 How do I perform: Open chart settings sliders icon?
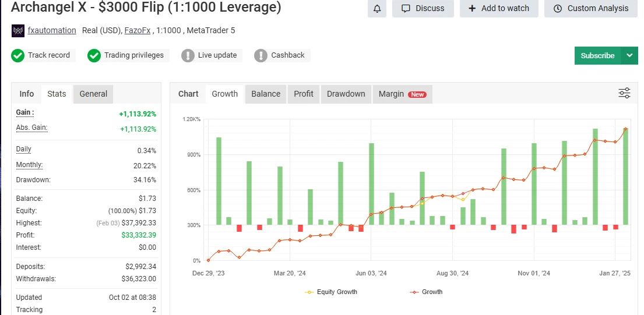[x=624, y=93]
